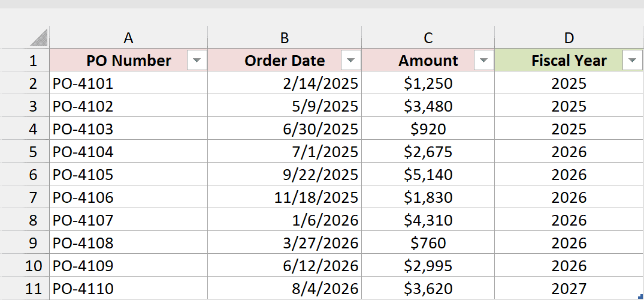Select row 5 header
The image size is (644, 300).
pos(25,152)
